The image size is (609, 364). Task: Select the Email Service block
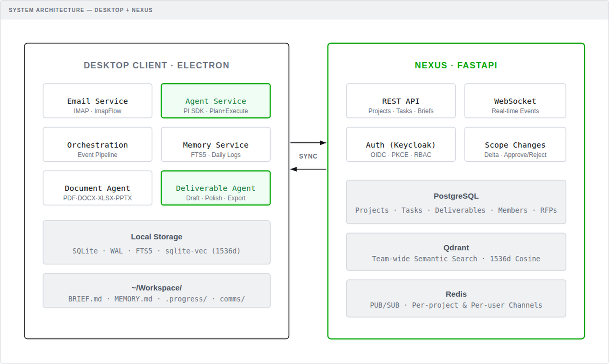pos(97,101)
